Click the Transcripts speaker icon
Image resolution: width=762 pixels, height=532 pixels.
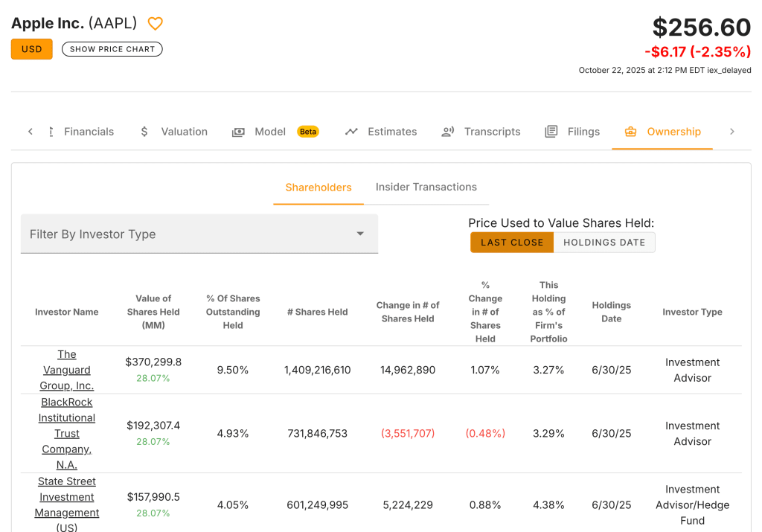[447, 132]
